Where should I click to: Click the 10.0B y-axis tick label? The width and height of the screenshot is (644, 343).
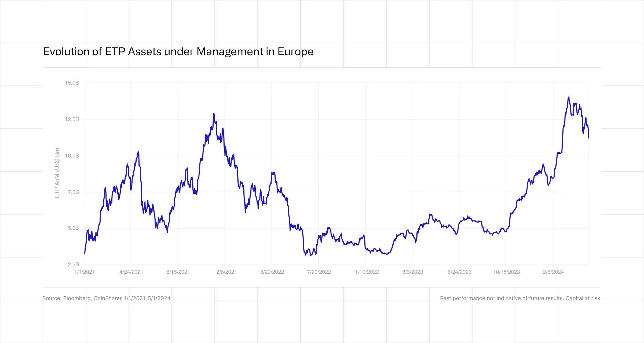72,156
